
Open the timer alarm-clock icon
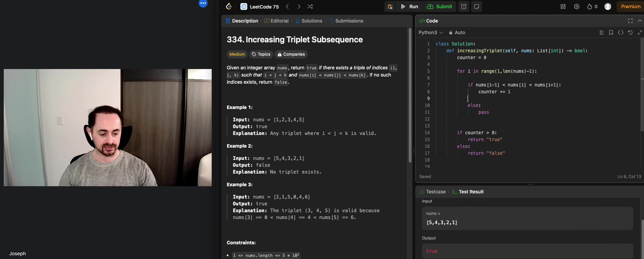coord(464,6)
